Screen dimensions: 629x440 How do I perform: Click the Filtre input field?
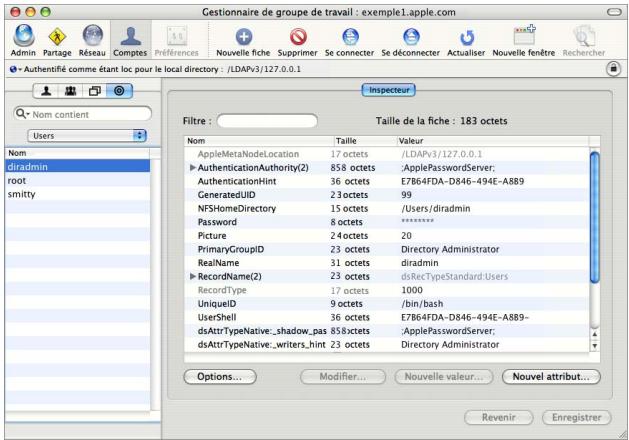click(x=267, y=121)
